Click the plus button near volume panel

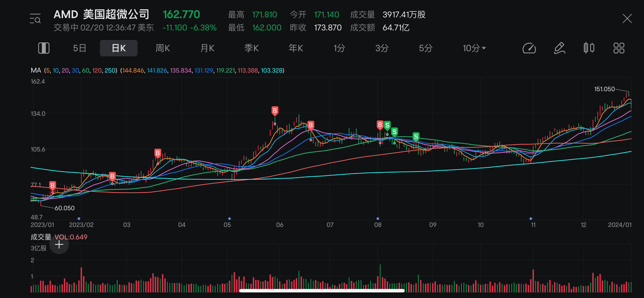(x=59, y=244)
